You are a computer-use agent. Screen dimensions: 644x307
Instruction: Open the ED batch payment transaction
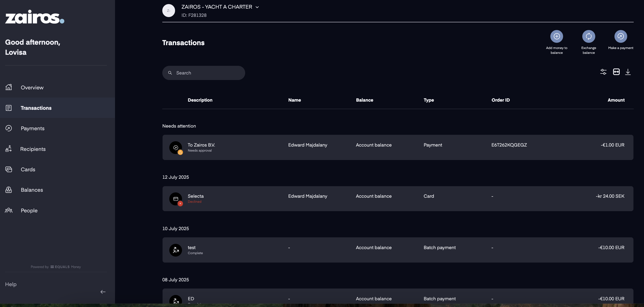(x=398, y=296)
